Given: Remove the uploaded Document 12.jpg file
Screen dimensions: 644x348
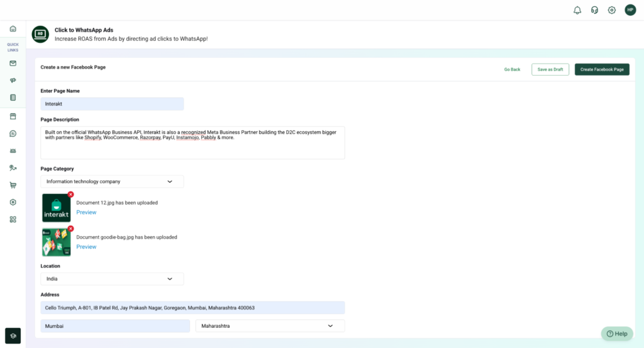Looking at the screenshot, I should [x=70, y=194].
